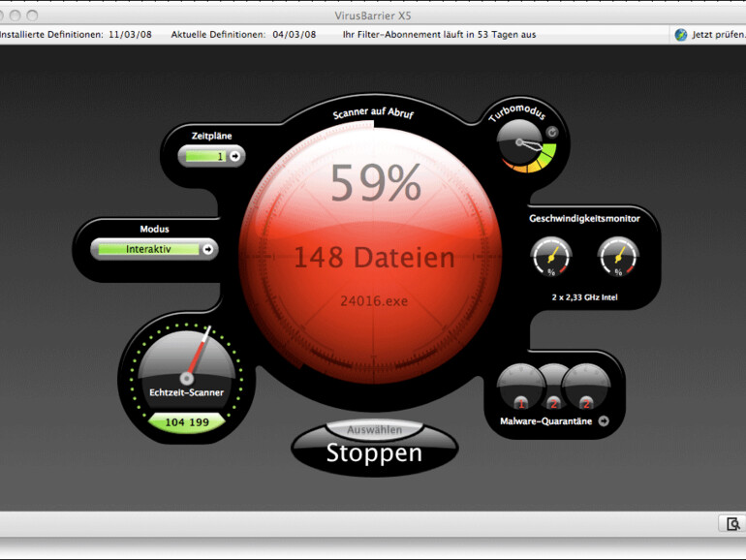Click the left CPU speed gauge
This screenshot has width=746, height=560.
[x=551, y=257]
